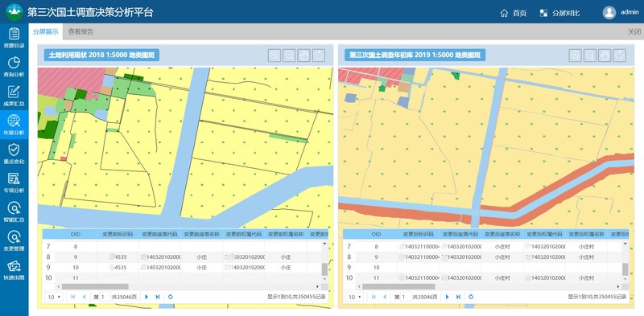This screenshot has height=316, width=644.
Task: Open 查询分析 sidebar icon
Action: coord(14,67)
